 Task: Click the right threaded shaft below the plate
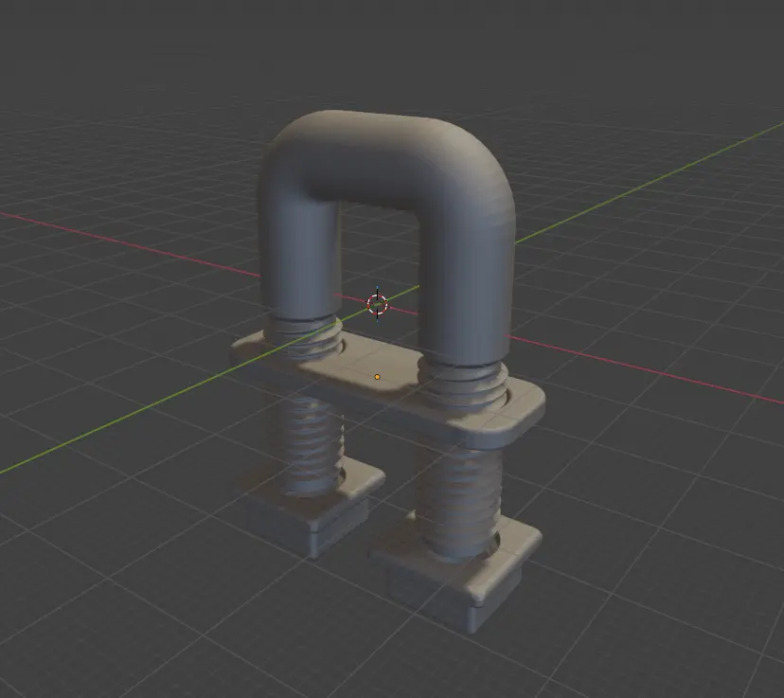pos(459,500)
